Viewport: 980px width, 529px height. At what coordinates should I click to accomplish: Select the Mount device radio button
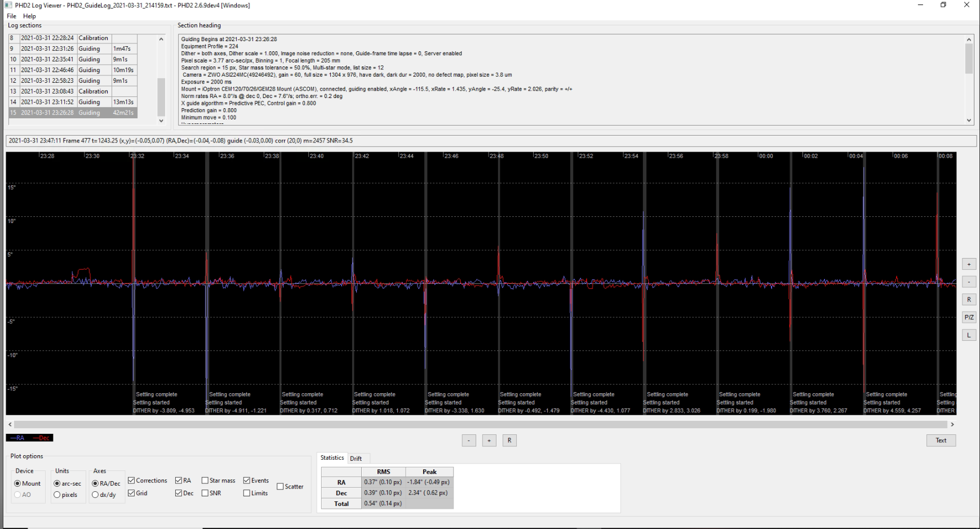pyautogui.click(x=28, y=483)
